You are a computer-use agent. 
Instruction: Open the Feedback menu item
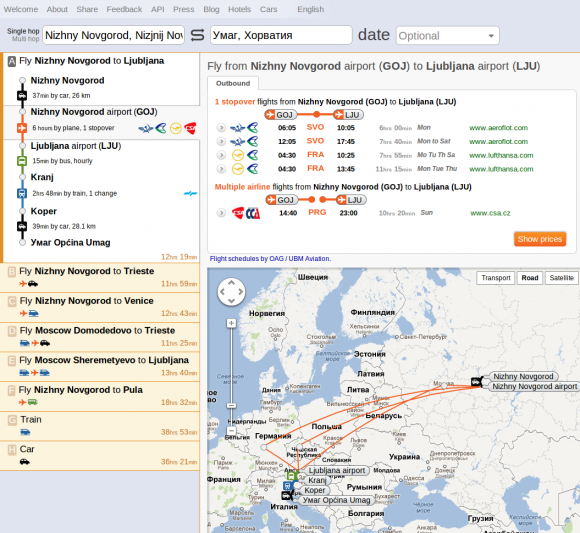(x=124, y=9)
